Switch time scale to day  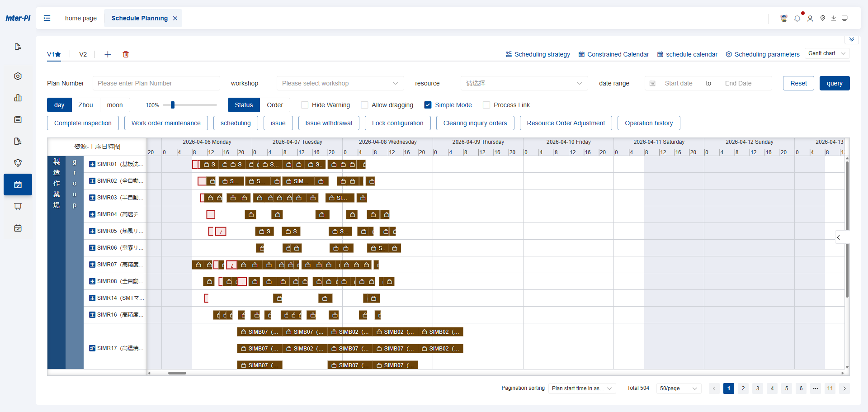(59, 105)
